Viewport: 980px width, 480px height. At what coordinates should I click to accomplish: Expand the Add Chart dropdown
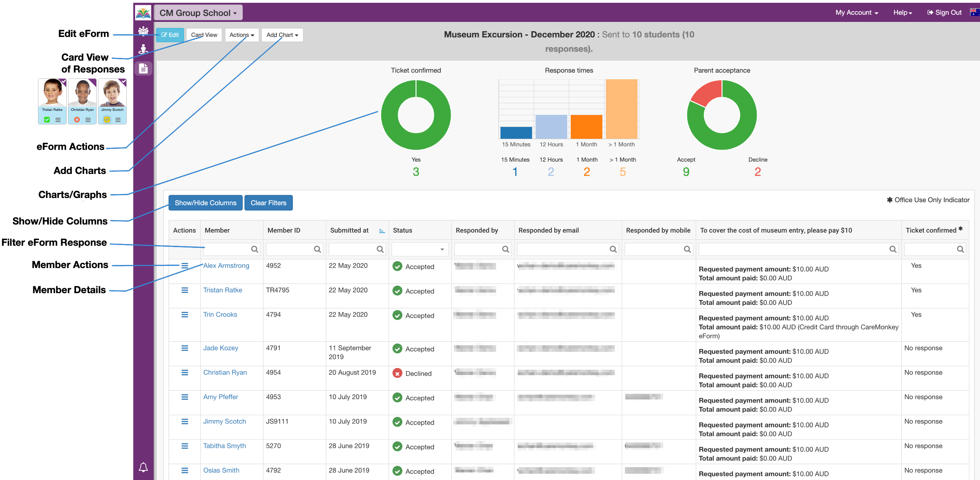[282, 35]
